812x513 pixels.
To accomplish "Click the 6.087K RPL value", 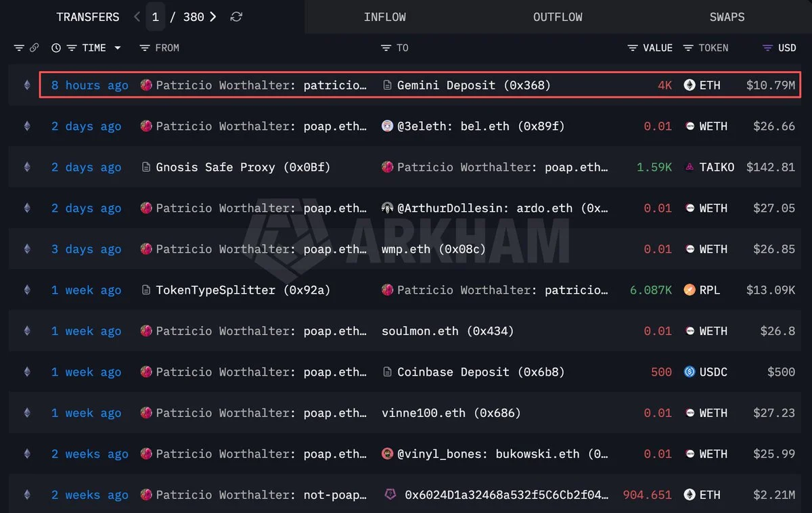I will point(651,290).
